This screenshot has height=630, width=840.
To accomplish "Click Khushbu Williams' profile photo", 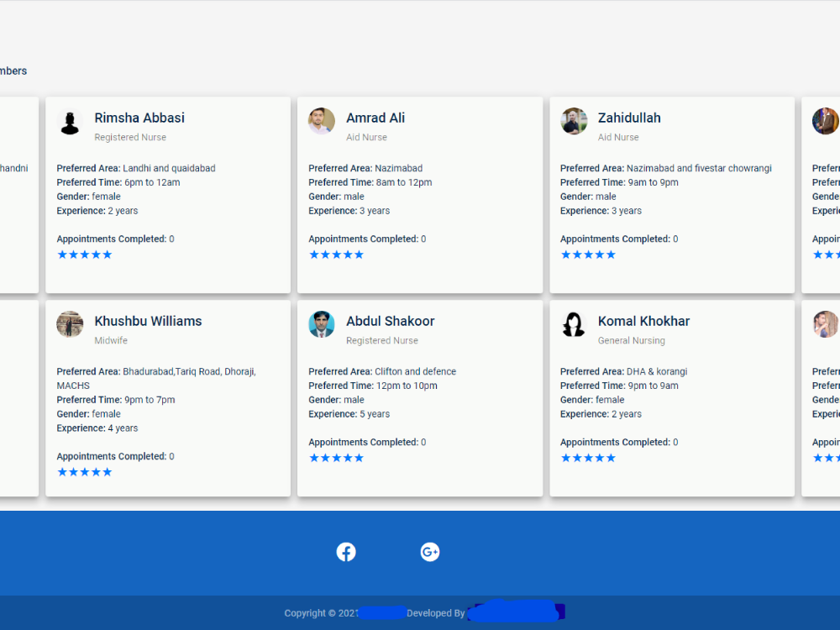I will [x=71, y=324].
